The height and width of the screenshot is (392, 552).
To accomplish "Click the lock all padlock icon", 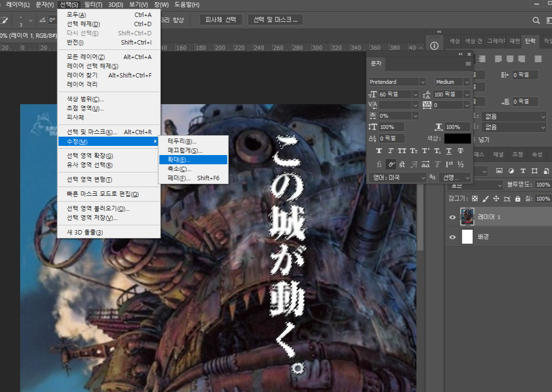I will click(x=518, y=199).
